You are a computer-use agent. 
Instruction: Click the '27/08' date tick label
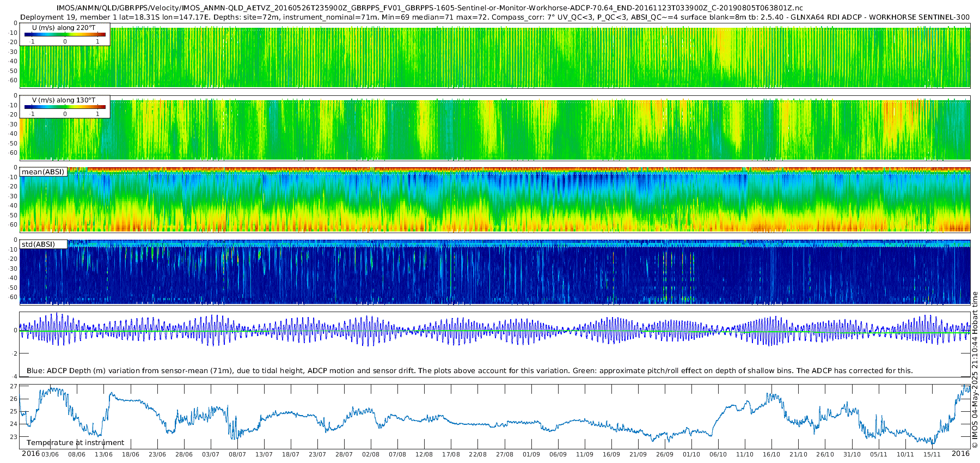pyautogui.click(x=505, y=454)
